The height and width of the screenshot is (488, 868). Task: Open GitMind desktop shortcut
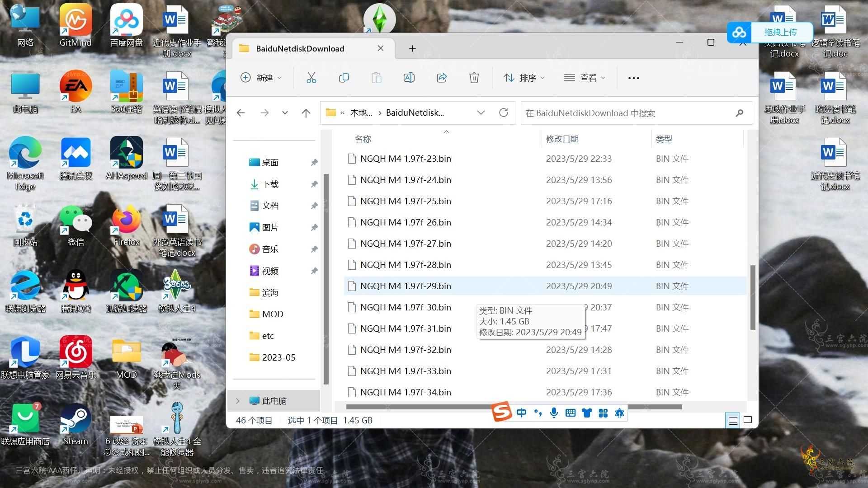(x=75, y=26)
